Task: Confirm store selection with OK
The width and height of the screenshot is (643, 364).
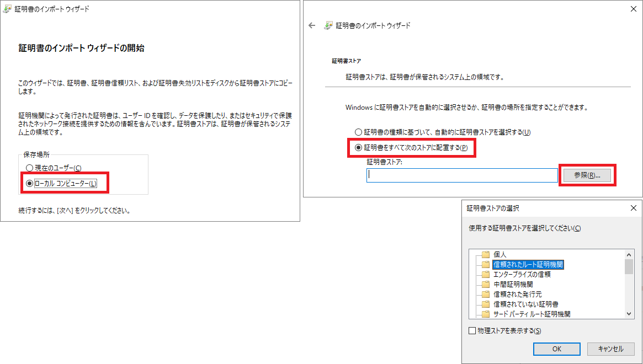Action: (x=556, y=349)
